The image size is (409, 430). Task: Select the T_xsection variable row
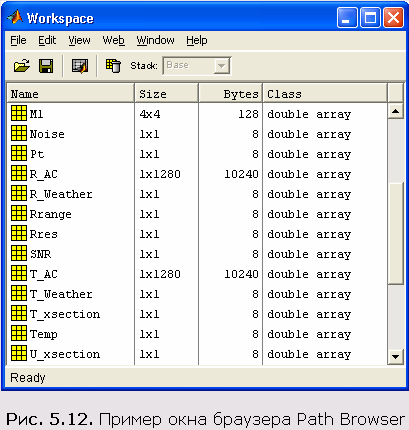[x=197, y=314]
